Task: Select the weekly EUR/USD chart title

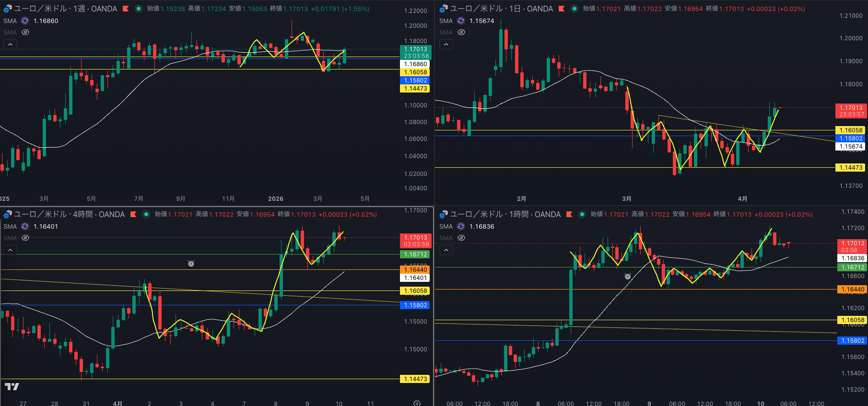Action: 65,9
